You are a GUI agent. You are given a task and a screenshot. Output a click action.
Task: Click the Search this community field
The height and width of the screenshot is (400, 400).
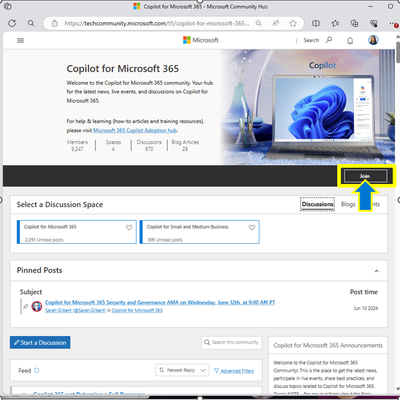[x=232, y=342]
